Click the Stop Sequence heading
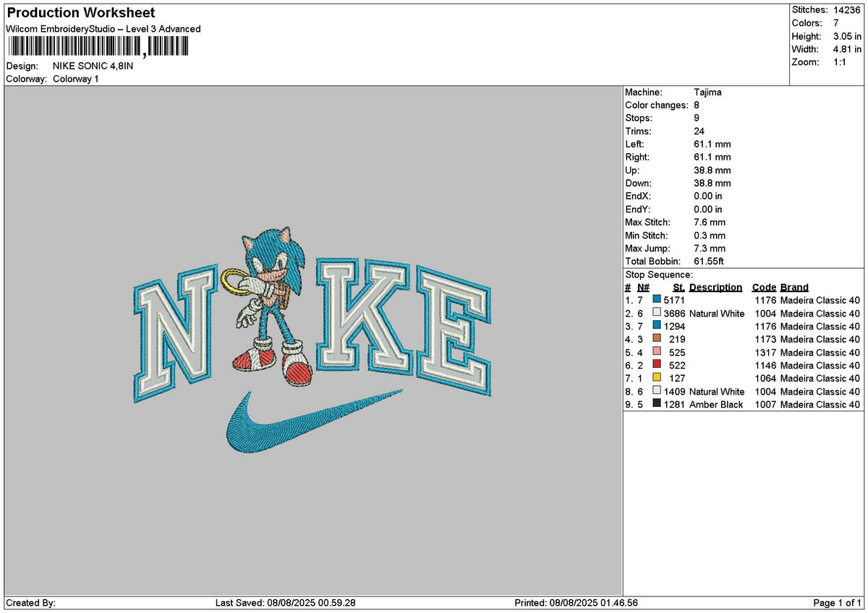The width and height of the screenshot is (868, 613). tap(659, 275)
